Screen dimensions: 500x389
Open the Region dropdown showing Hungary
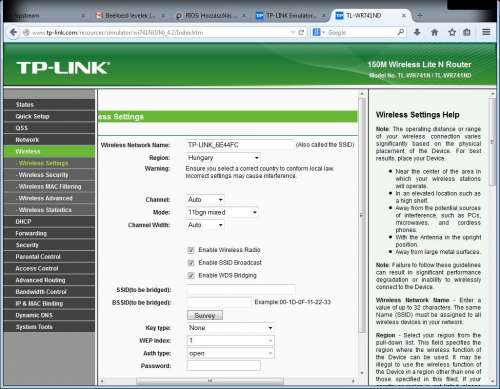click(223, 158)
